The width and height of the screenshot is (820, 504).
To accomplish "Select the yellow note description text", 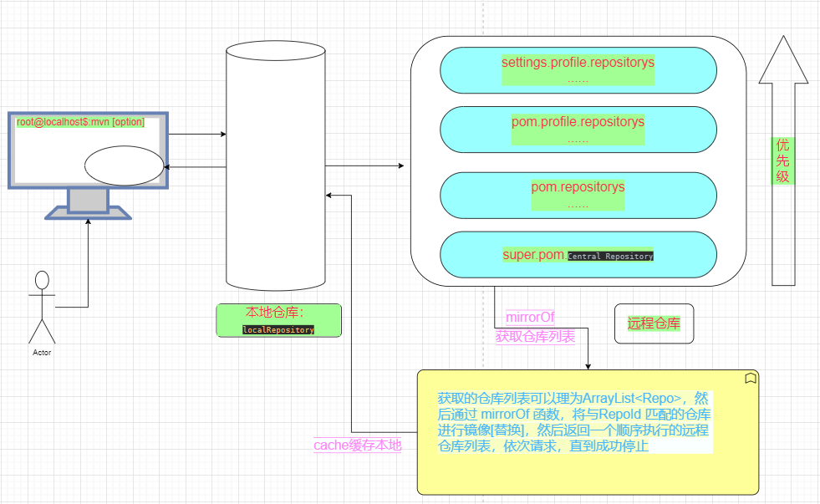I will (573, 422).
